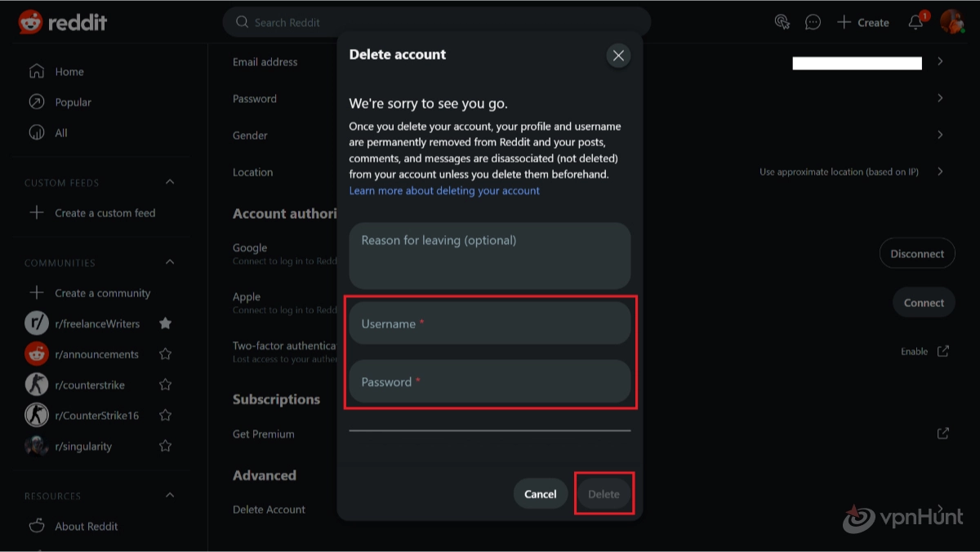
Task: Collapse the Communities section
Action: point(170,262)
